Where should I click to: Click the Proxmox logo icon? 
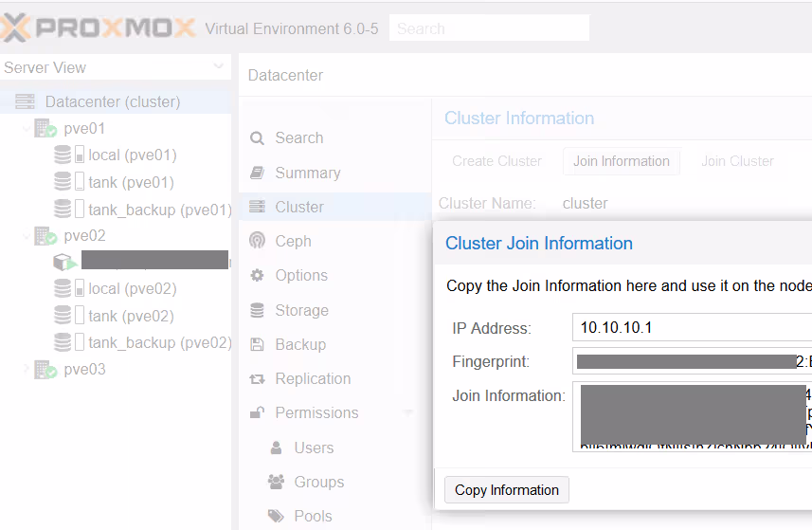[16, 28]
